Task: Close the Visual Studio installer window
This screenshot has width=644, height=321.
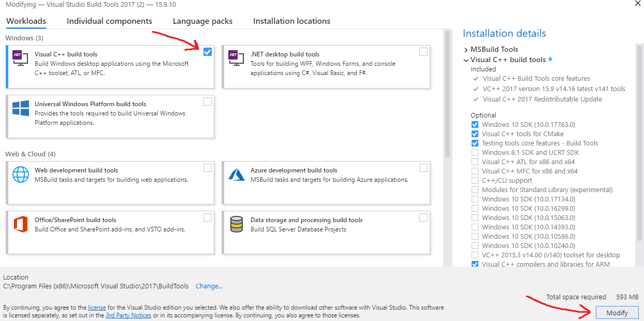Action: coord(637,3)
